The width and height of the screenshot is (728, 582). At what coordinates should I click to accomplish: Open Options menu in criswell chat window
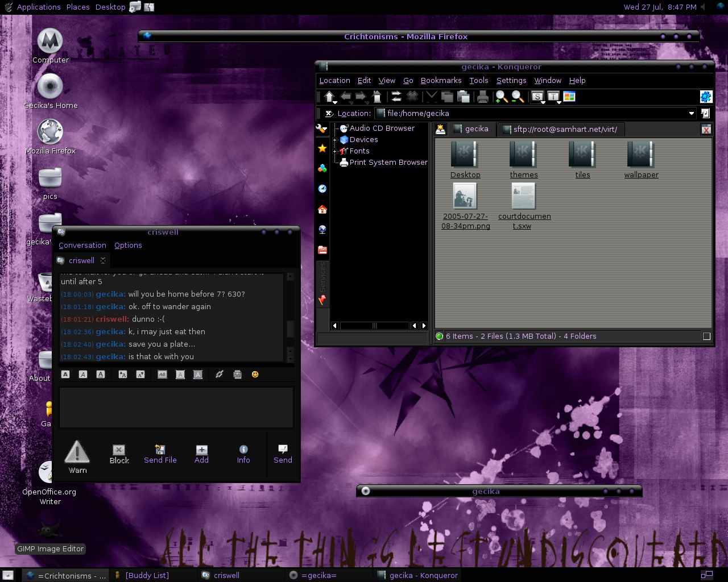click(x=128, y=246)
